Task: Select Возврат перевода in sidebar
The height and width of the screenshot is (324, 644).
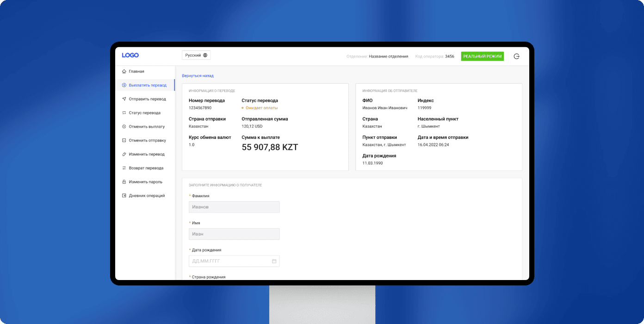Action: pos(146,168)
